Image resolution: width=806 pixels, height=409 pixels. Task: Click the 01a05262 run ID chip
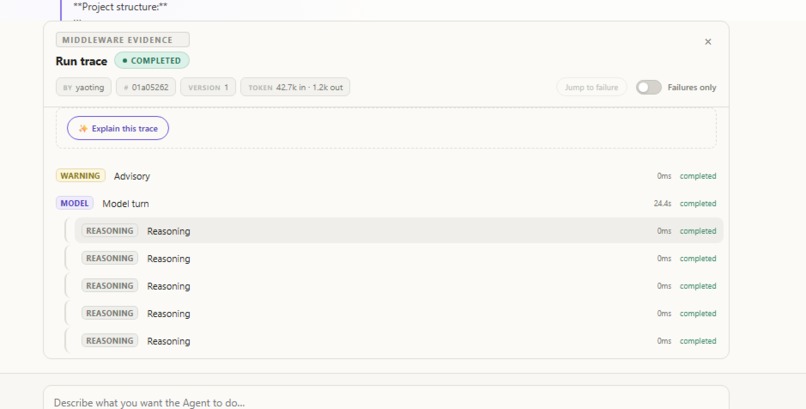[146, 87]
